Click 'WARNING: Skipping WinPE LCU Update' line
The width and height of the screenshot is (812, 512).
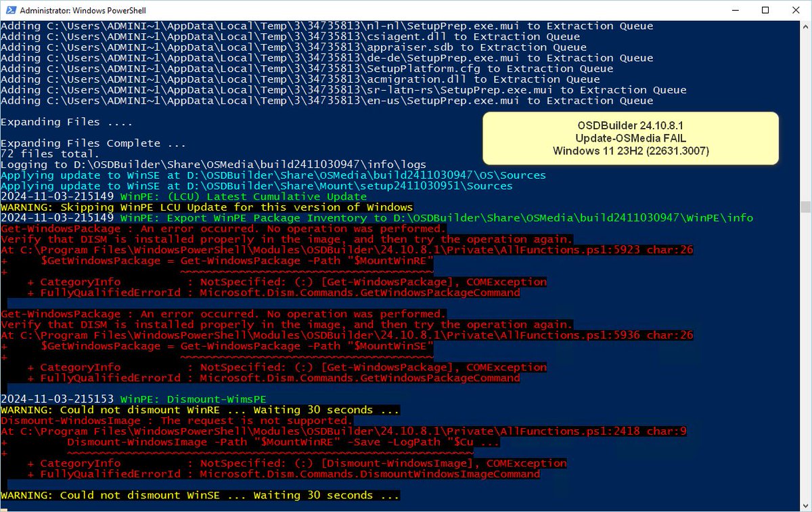click(x=206, y=207)
